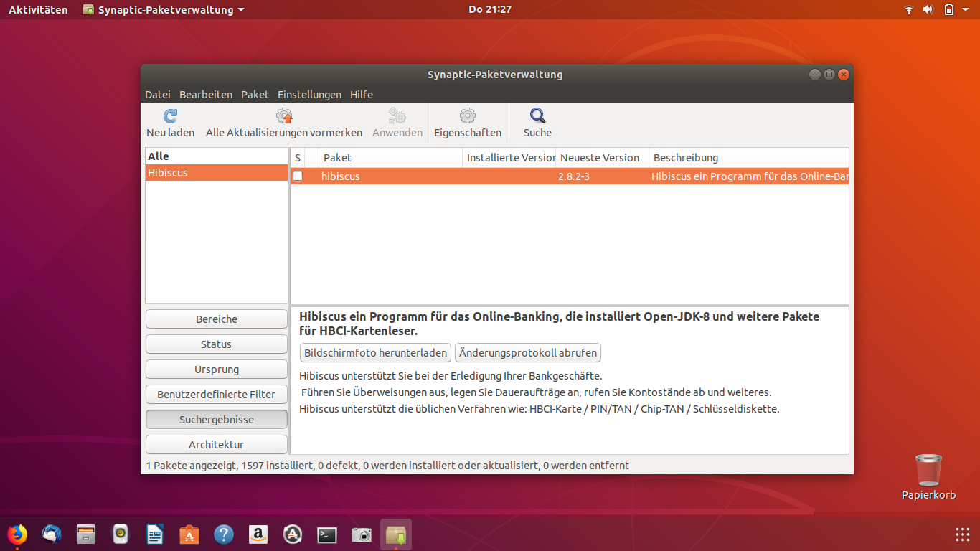This screenshot has height=551, width=980.
Task: Open the Einstellungen menu
Action: (309, 95)
